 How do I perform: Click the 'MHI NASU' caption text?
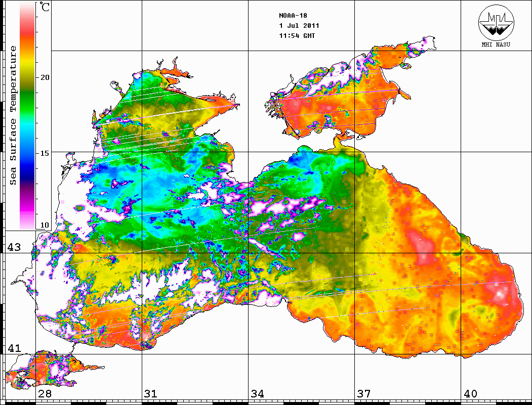[496, 44]
